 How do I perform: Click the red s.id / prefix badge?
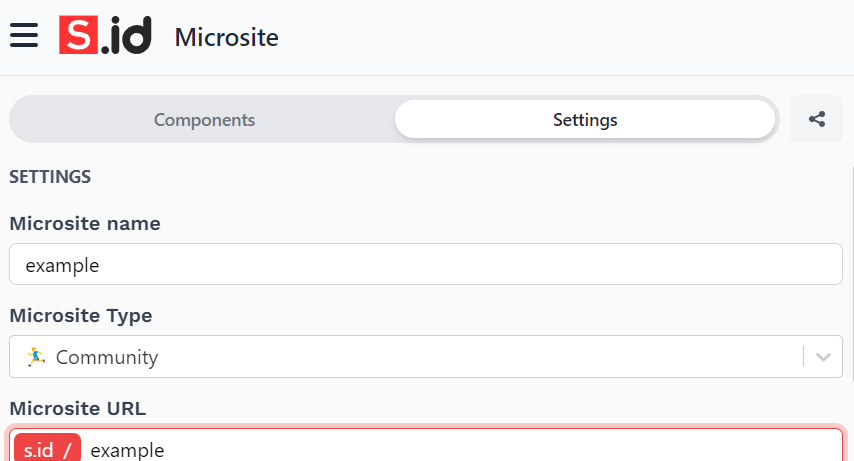tap(47, 449)
